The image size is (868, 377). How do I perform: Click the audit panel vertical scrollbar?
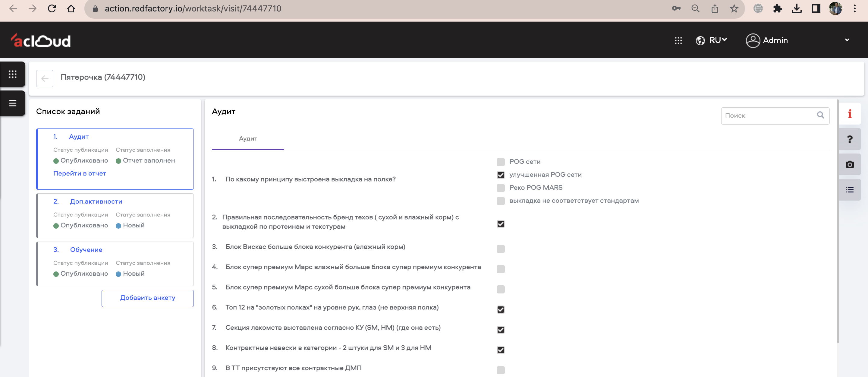[x=838, y=221]
